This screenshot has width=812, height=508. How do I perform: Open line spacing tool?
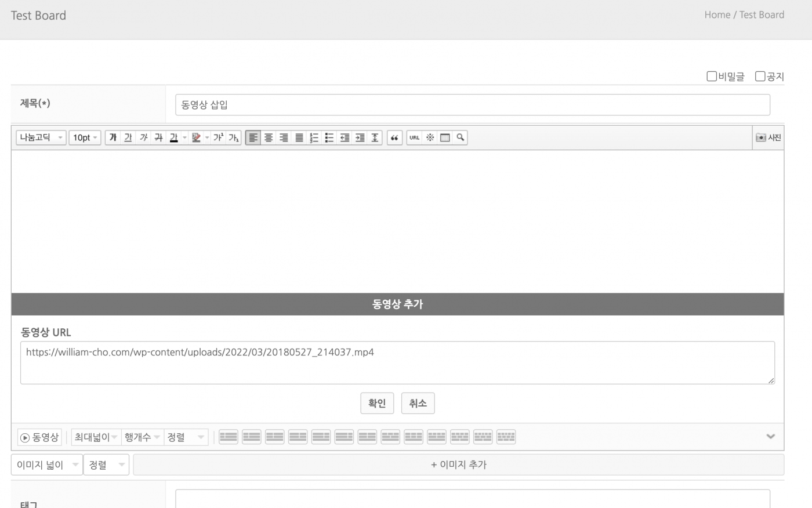click(375, 137)
